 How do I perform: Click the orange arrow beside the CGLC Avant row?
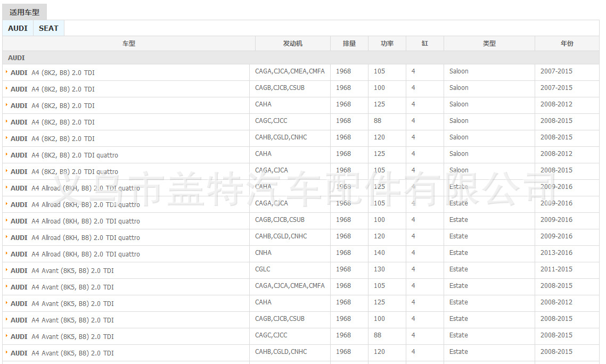coord(6,270)
